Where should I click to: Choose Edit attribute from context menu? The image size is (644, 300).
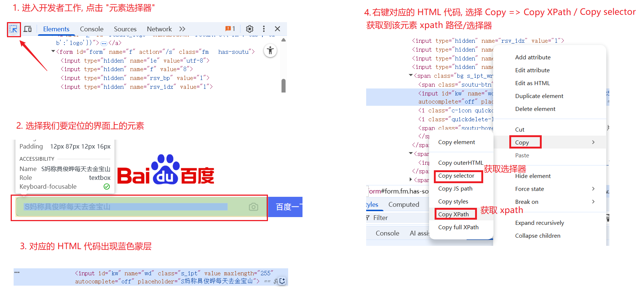532,70
